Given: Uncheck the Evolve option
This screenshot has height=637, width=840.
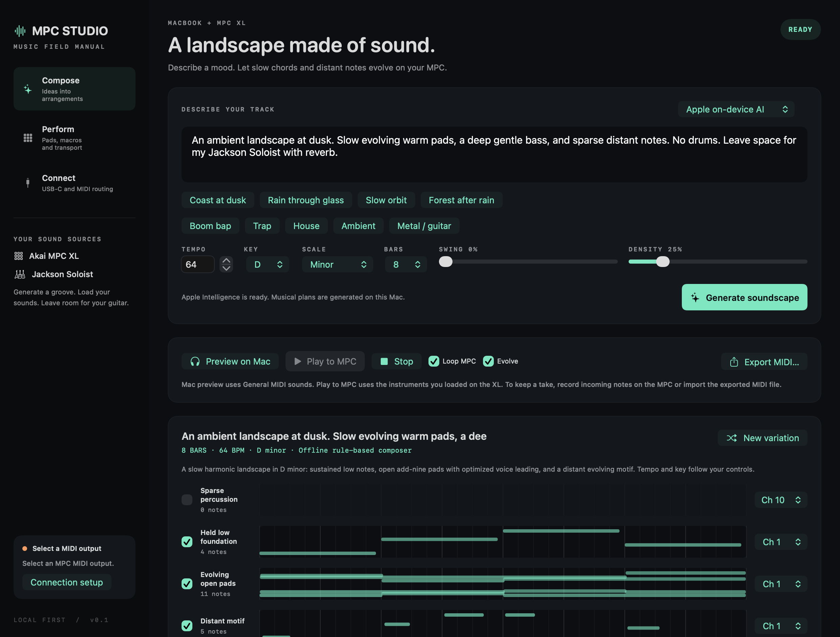Looking at the screenshot, I should (488, 361).
